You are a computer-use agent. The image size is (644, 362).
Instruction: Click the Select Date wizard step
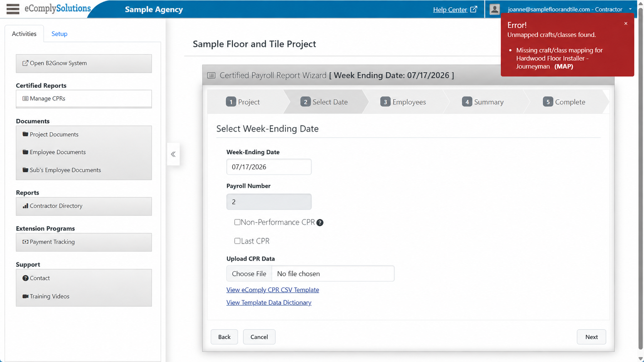point(324,102)
